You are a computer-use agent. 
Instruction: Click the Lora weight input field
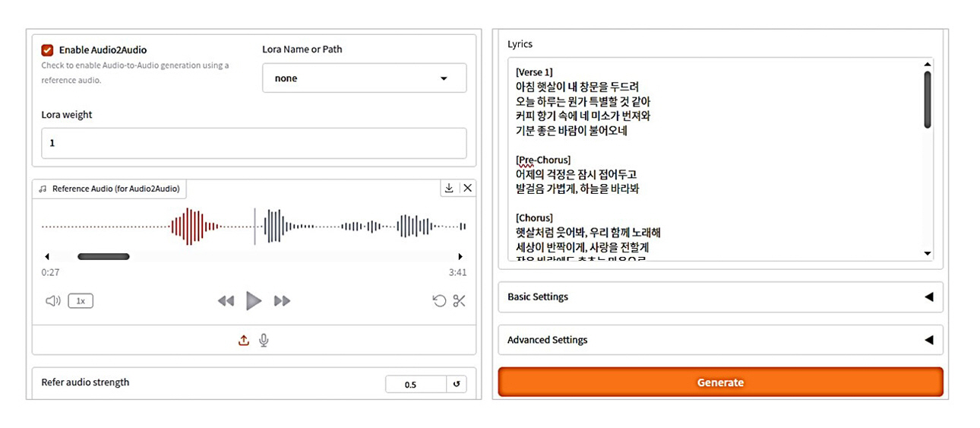pos(254,143)
